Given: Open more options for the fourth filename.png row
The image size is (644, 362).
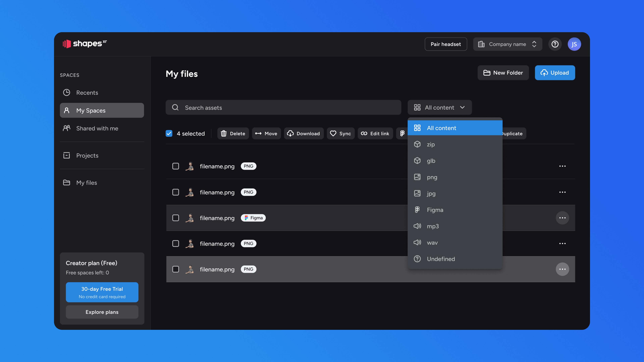Looking at the screenshot, I should click(x=562, y=244).
